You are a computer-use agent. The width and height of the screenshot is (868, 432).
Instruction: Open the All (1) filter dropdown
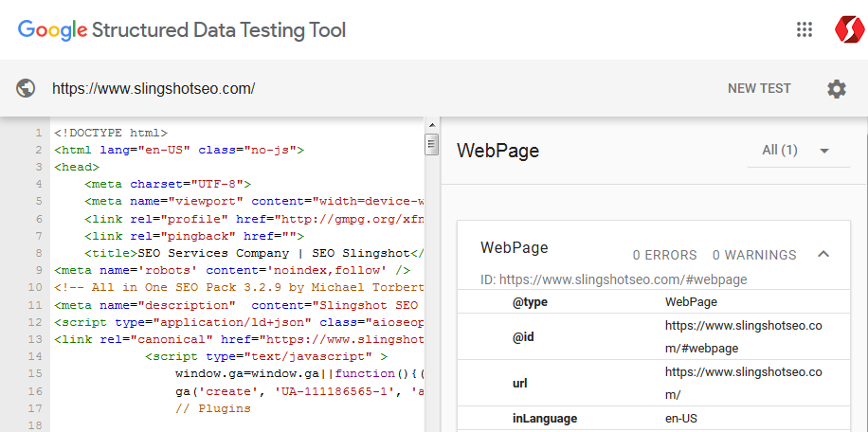point(798,150)
